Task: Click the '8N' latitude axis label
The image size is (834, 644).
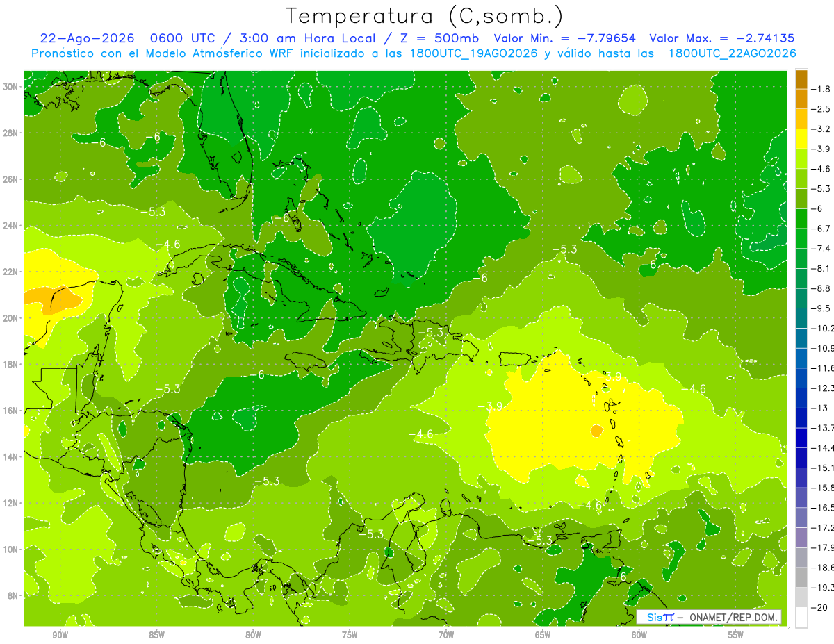Action: point(13,595)
